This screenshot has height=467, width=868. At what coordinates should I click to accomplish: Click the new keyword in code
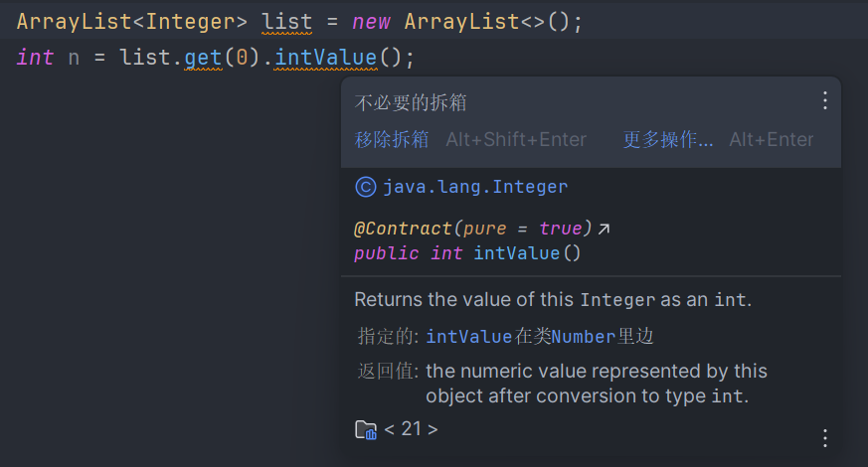tap(371, 21)
